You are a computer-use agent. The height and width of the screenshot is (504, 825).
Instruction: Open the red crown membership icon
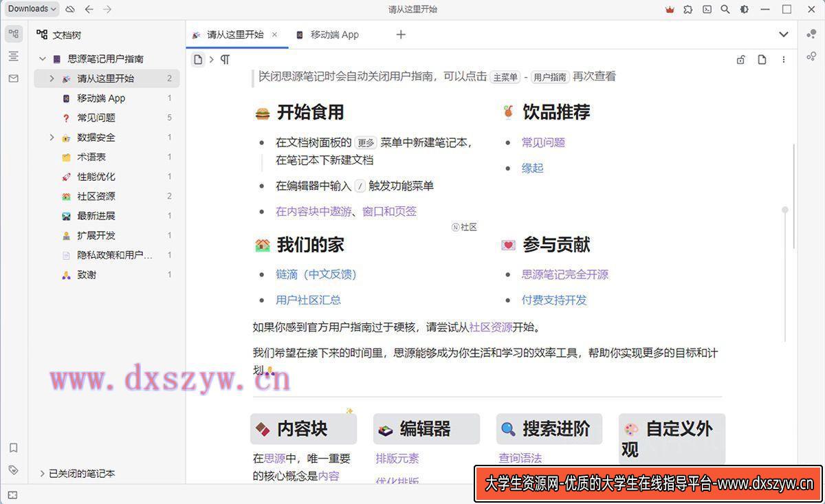tap(670, 9)
